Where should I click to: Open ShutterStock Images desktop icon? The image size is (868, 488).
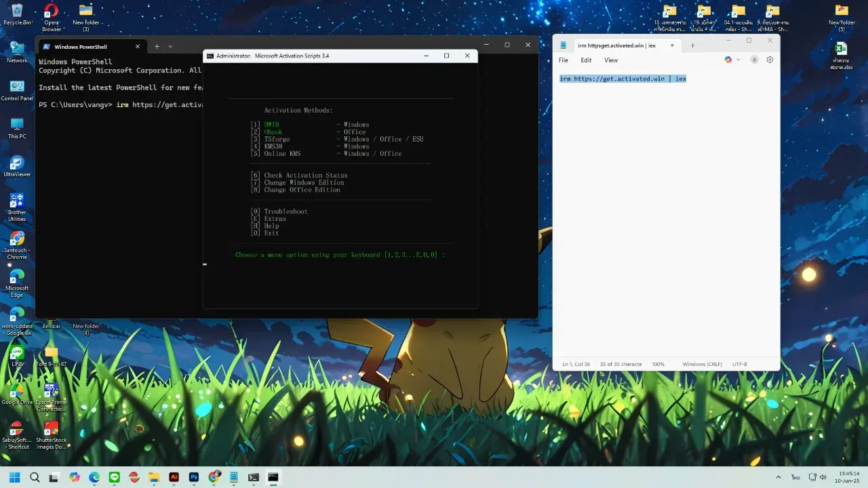tap(52, 434)
